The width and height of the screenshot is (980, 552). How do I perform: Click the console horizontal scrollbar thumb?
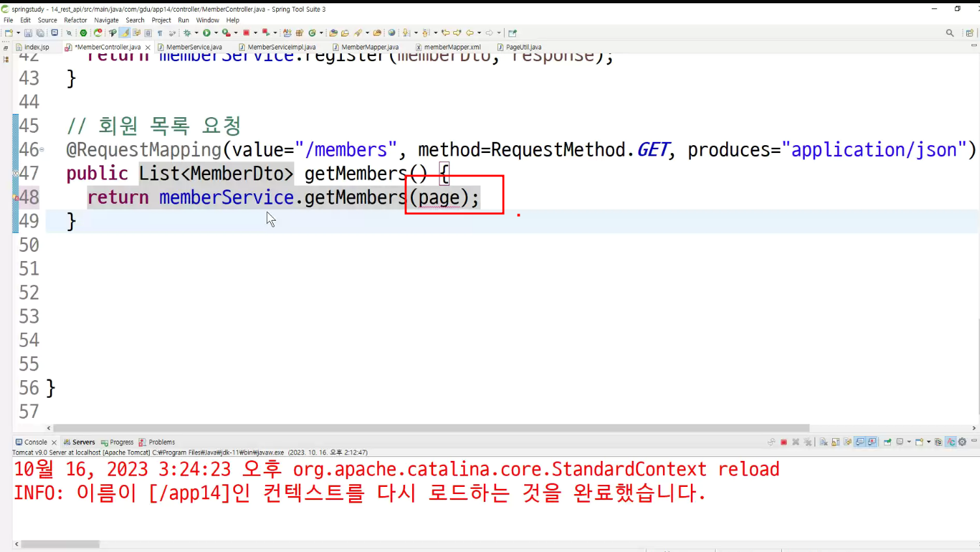[x=60, y=544]
